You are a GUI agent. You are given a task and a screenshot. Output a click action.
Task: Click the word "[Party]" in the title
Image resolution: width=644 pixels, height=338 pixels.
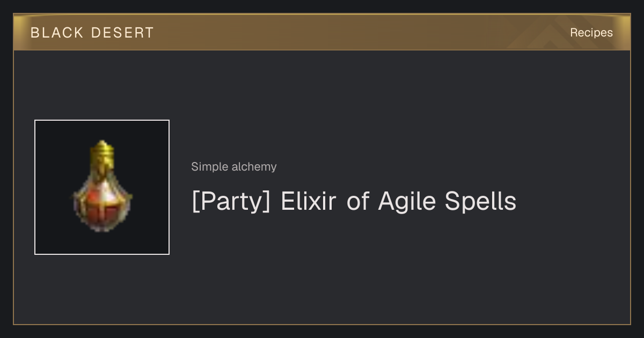pyautogui.click(x=231, y=202)
